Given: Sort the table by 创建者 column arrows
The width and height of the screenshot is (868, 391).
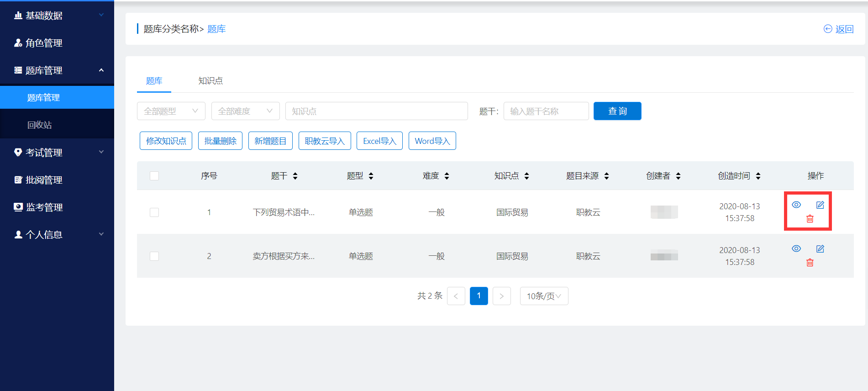Looking at the screenshot, I should 679,176.
